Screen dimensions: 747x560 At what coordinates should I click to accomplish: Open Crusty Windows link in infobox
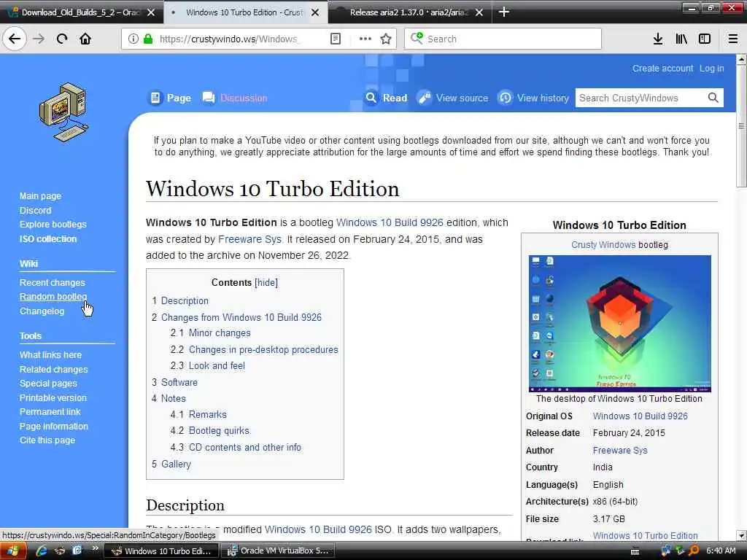[603, 245]
